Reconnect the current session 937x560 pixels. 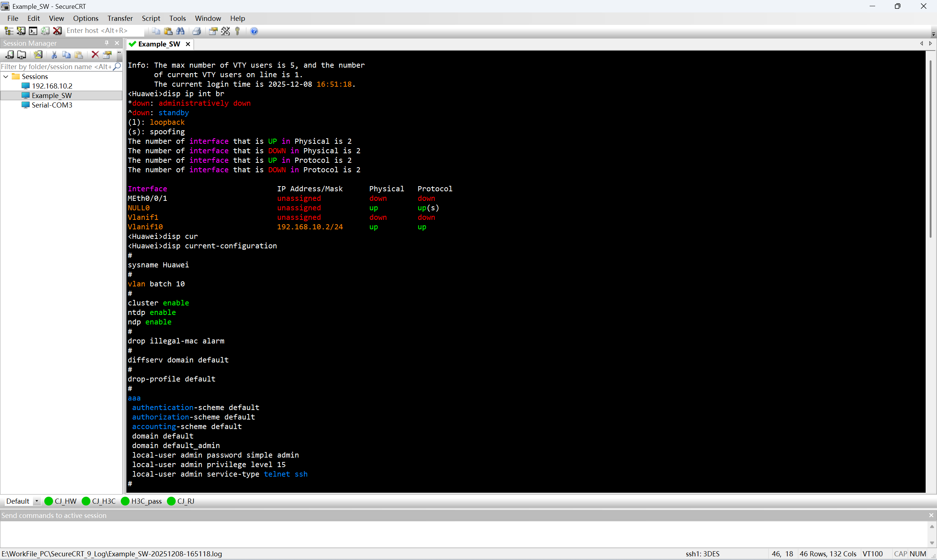(x=45, y=31)
